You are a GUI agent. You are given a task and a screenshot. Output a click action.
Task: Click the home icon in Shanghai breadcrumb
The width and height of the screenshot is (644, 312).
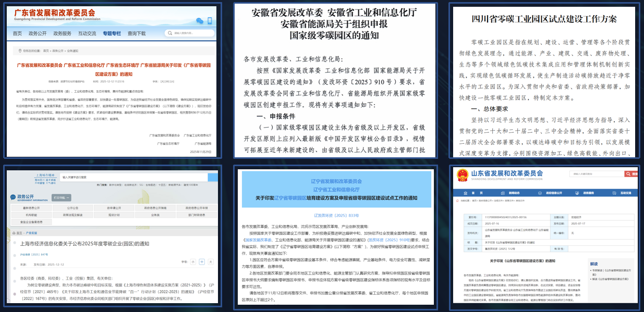pos(14,233)
